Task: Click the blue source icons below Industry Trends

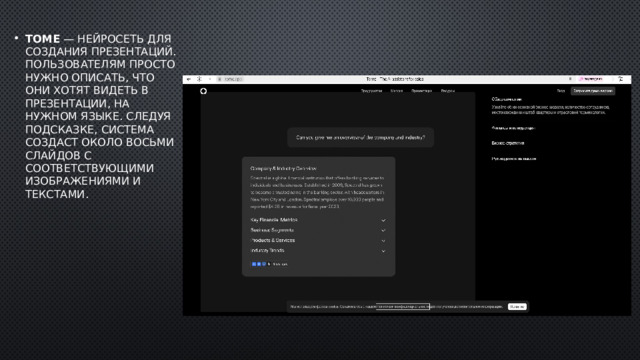Action: click(x=259, y=264)
